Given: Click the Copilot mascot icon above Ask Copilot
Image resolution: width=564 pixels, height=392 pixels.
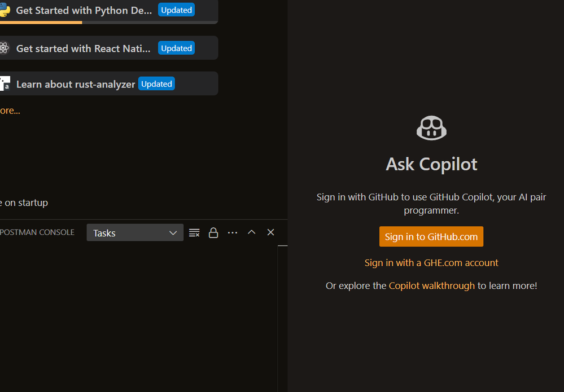Looking at the screenshot, I should coord(431,128).
